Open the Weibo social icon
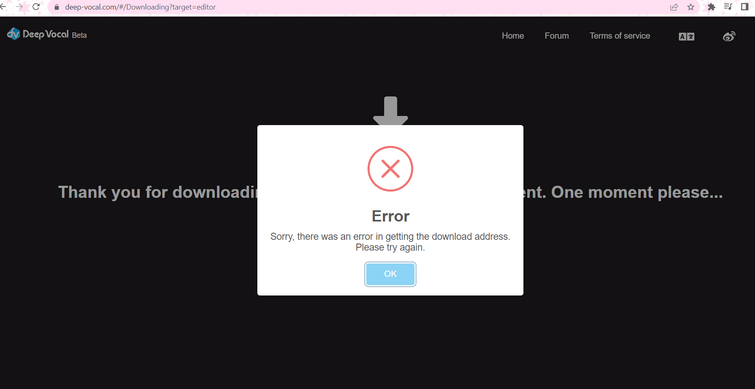 (x=729, y=36)
